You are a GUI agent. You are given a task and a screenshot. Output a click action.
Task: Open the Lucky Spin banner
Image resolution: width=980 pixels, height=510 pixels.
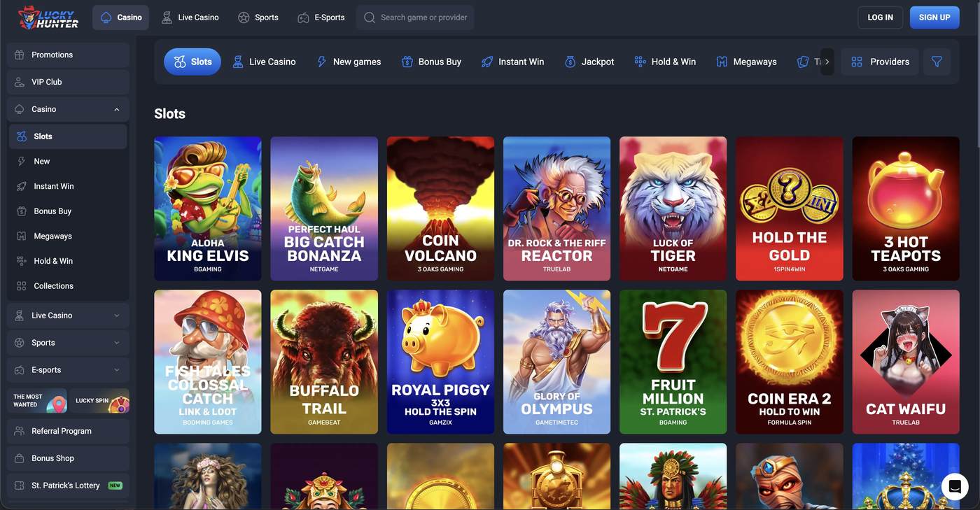point(100,401)
